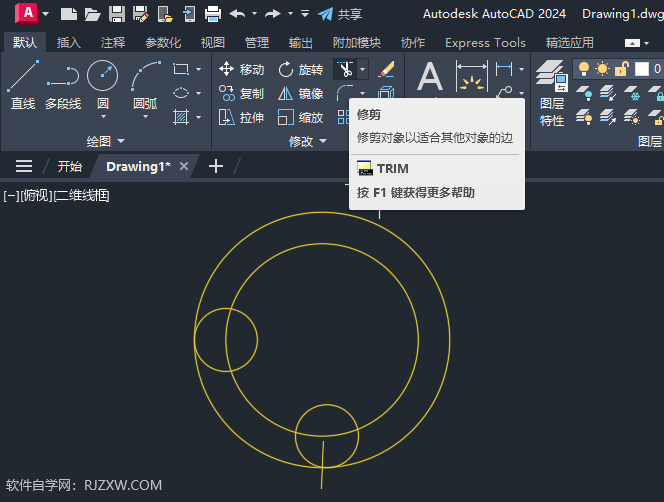Click the Fillet tool icon
This screenshot has height=502, width=664.
(345, 92)
